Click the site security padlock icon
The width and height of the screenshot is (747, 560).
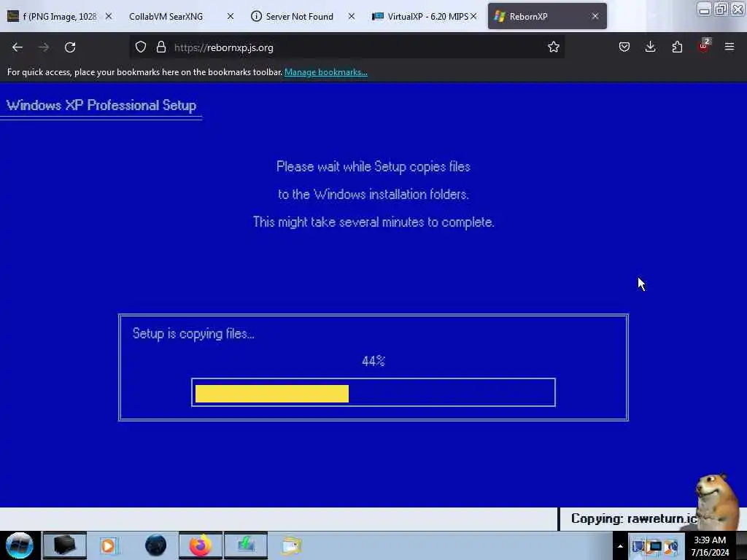coord(161,47)
